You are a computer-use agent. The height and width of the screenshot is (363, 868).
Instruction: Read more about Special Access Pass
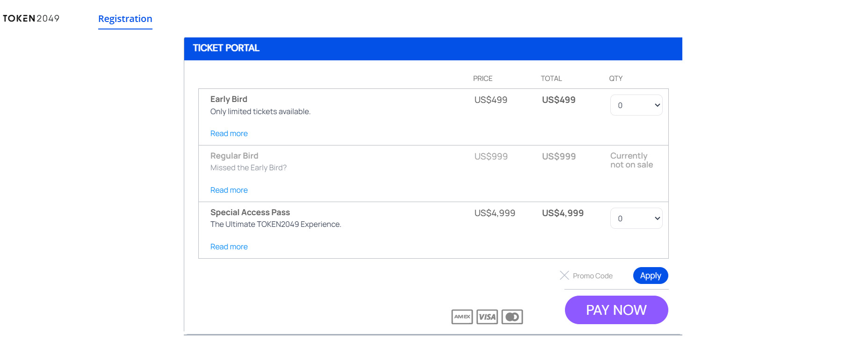(229, 247)
